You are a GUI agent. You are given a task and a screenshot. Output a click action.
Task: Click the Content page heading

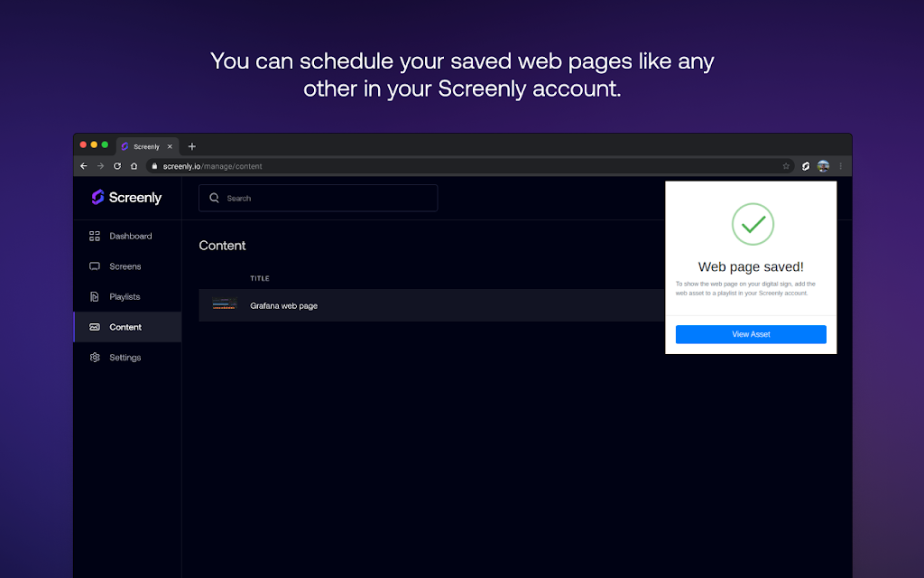point(222,246)
